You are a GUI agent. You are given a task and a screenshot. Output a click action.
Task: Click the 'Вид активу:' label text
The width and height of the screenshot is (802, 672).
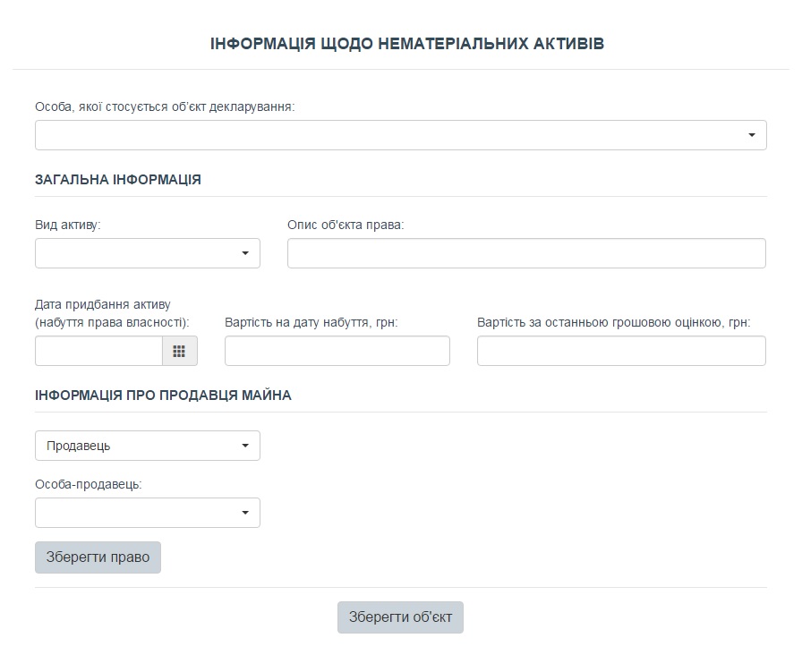click(x=68, y=225)
